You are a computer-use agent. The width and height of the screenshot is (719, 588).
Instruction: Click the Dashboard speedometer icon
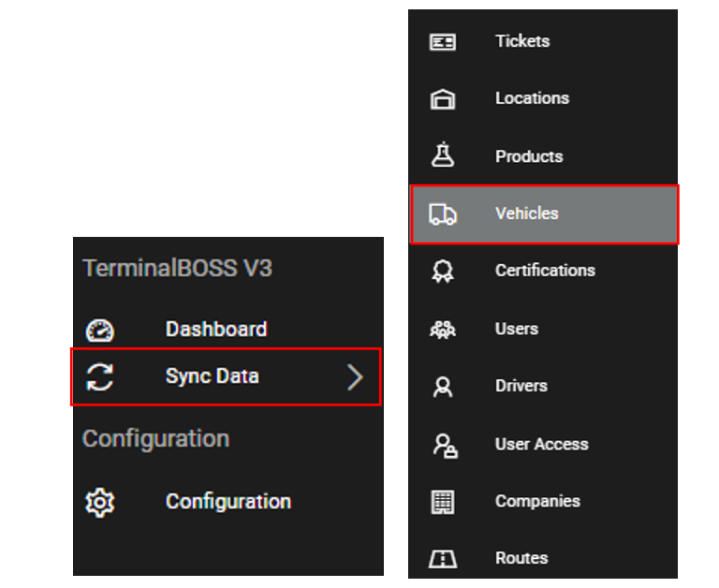[100, 331]
